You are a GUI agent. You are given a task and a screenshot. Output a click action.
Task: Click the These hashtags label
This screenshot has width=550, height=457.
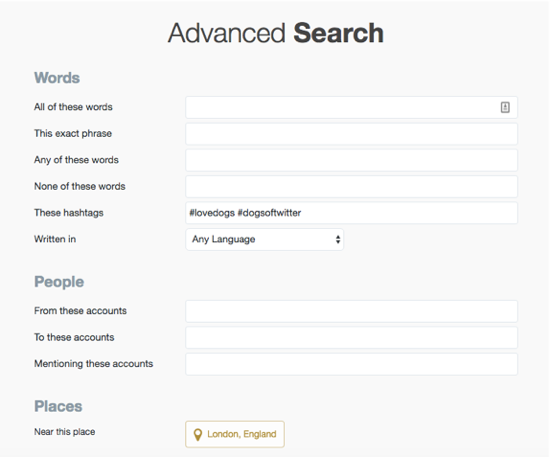(69, 213)
